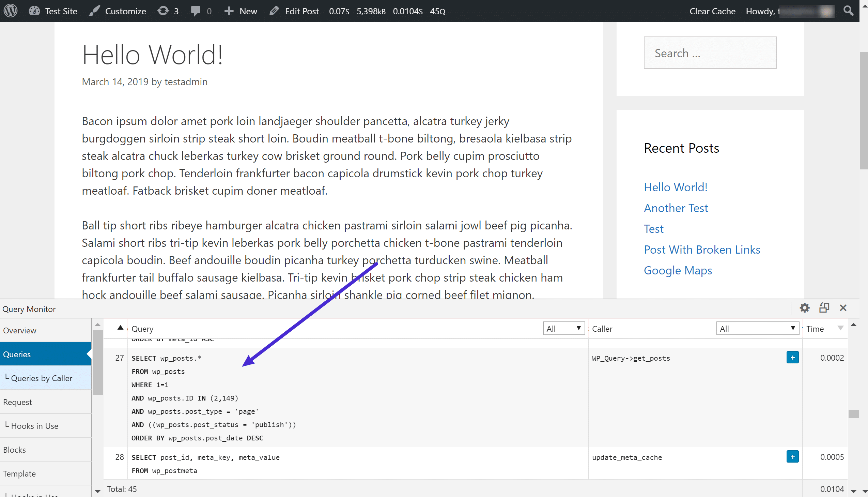Switch to the Request tab
The height and width of the screenshot is (497, 868).
pyautogui.click(x=18, y=402)
